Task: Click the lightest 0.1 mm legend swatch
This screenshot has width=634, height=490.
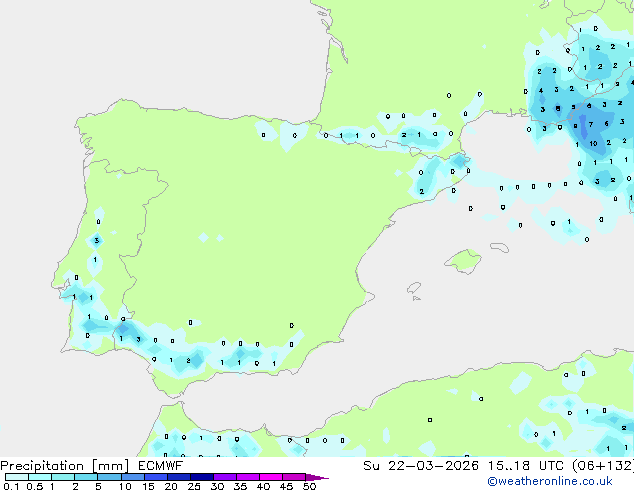Action: tap(17, 477)
